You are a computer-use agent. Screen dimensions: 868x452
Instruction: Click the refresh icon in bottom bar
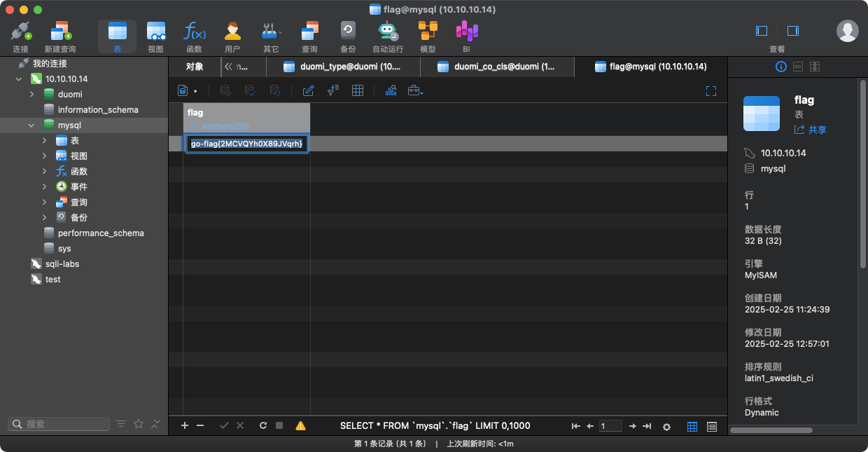[263, 425]
